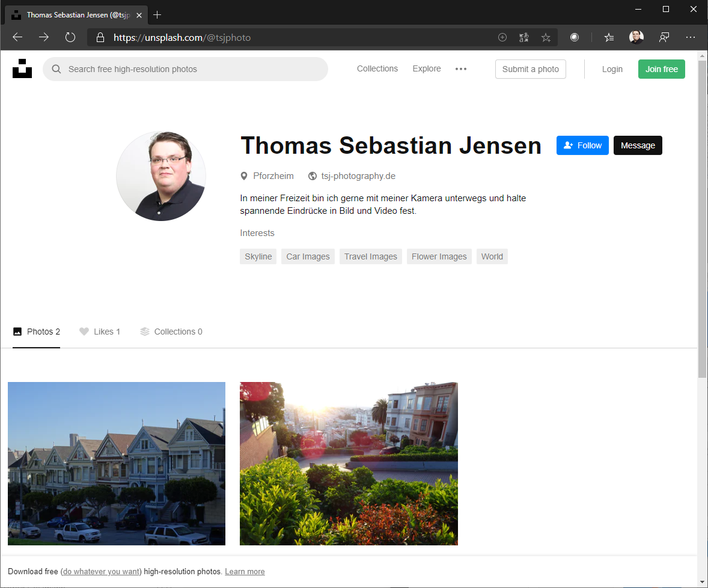
Task: Switch to the Likes 1 tab
Action: tap(100, 332)
